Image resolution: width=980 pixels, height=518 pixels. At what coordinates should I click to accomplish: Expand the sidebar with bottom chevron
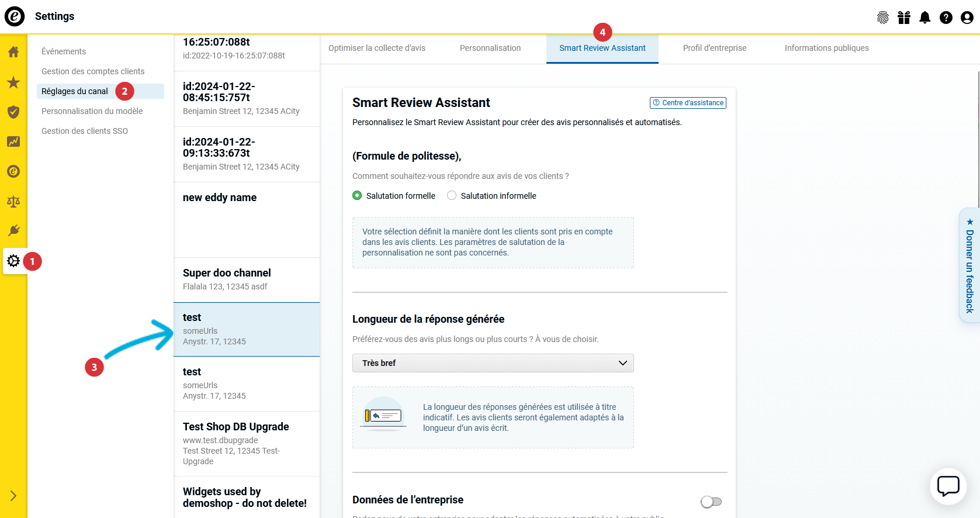[13, 496]
